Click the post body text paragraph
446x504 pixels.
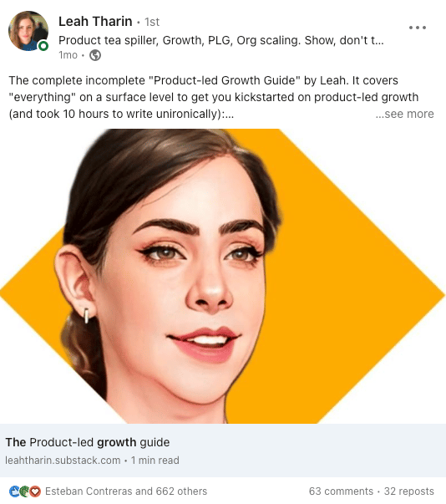click(x=214, y=97)
